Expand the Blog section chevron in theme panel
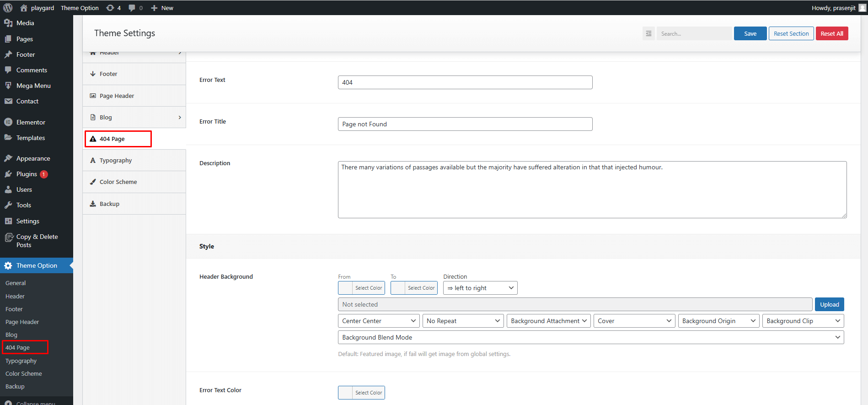This screenshot has height=405, width=868. tap(180, 117)
